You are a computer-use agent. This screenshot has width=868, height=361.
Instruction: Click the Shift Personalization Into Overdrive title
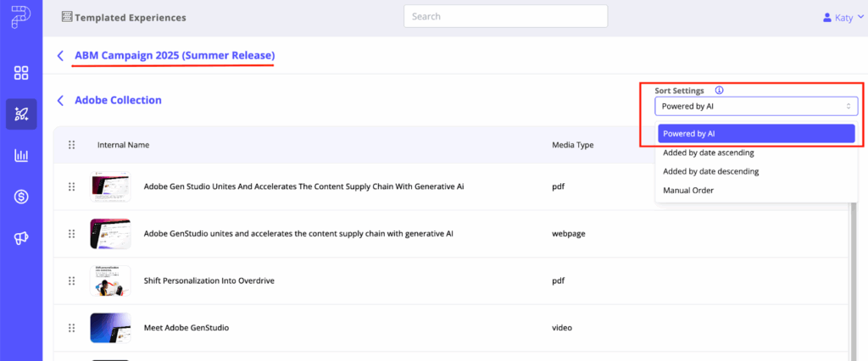click(x=209, y=280)
